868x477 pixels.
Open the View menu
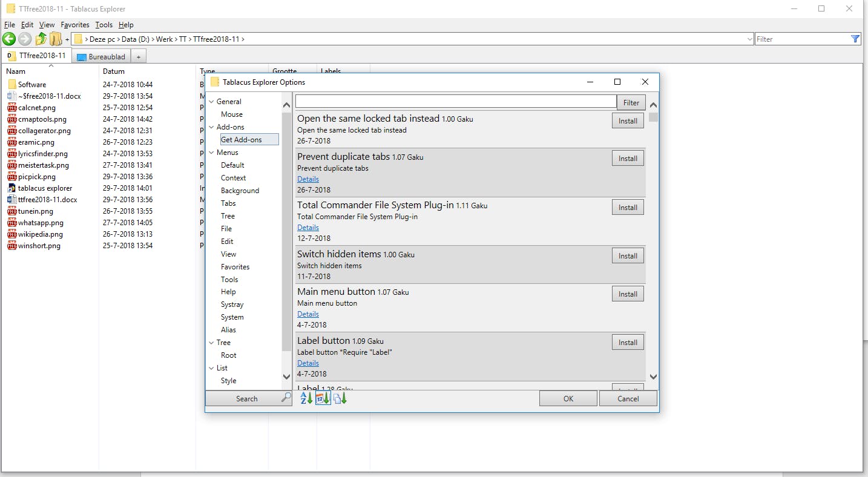[47, 25]
